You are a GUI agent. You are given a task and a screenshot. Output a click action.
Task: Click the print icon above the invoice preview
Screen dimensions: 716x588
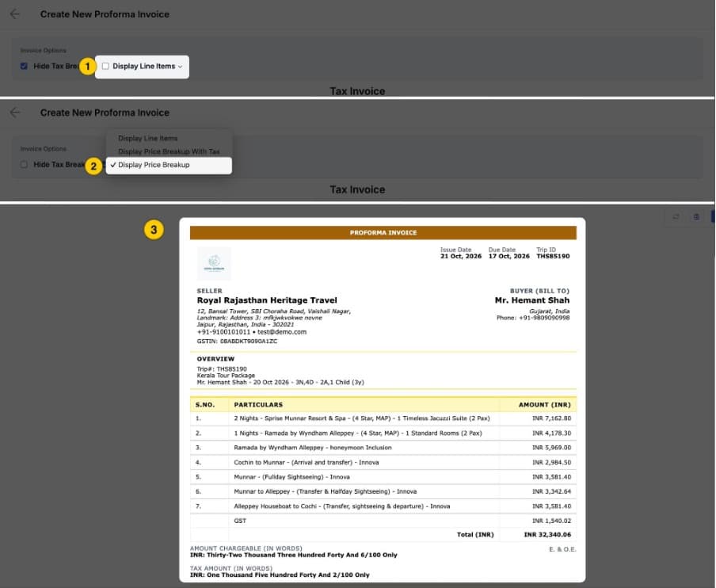click(696, 216)
